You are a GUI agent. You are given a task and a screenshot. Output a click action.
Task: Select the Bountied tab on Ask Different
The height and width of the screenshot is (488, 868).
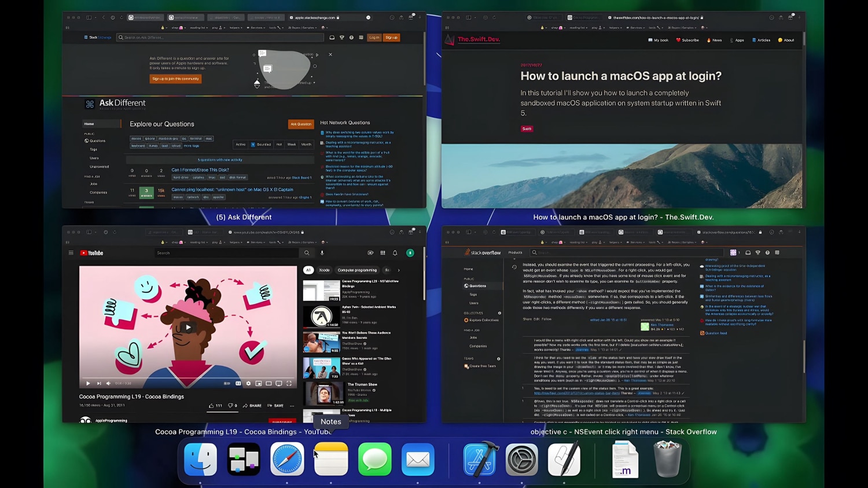click(262, 144)
